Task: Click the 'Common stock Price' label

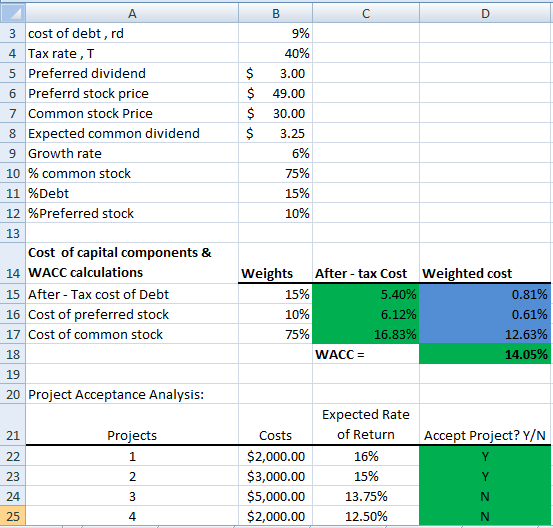Action: (132, 113)
